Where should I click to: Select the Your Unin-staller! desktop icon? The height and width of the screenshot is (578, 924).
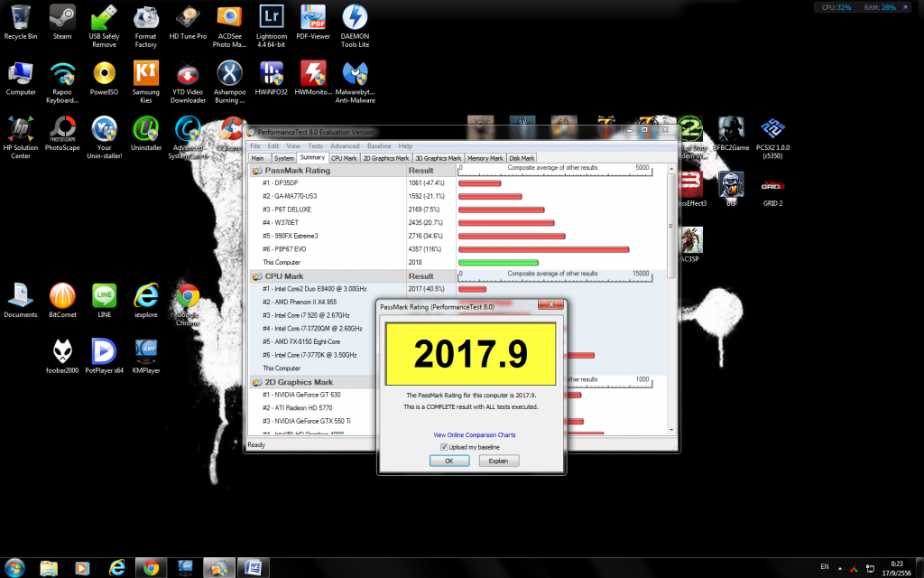pyautogui.click(x=105, y=137)
